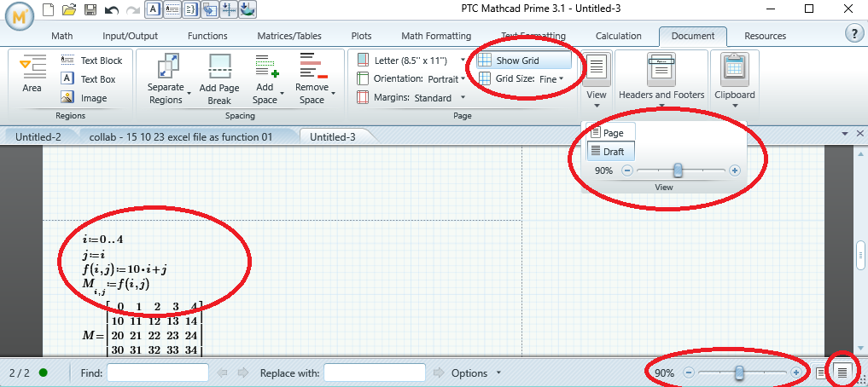Insert a text box from quick access toolbar
This screenshot has height=387, width=868.
(x=154, y=9)
